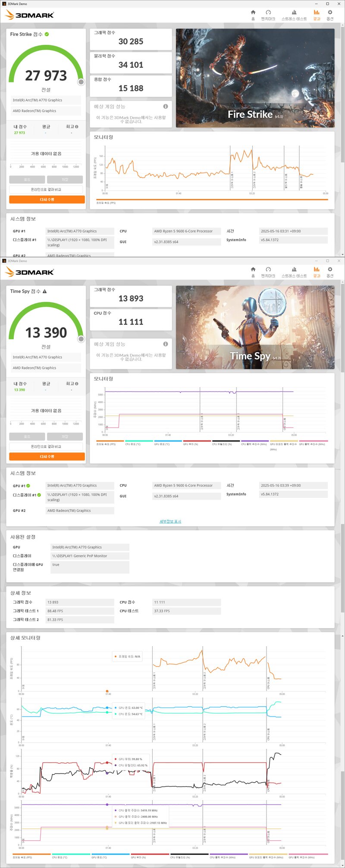
Task: Click Time Spy benchmark thumbnail image
Action: [255, 327]
